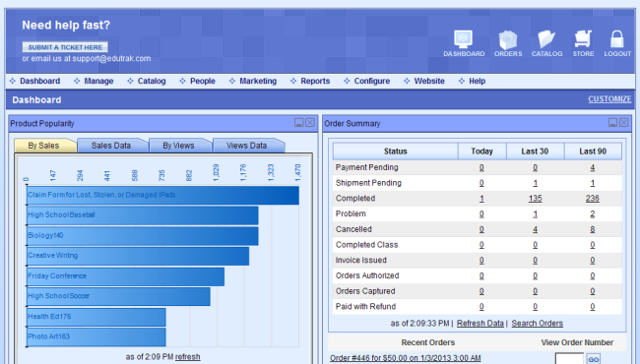
Task: Open Orders Captured Last 30 count
Action: 535,291
